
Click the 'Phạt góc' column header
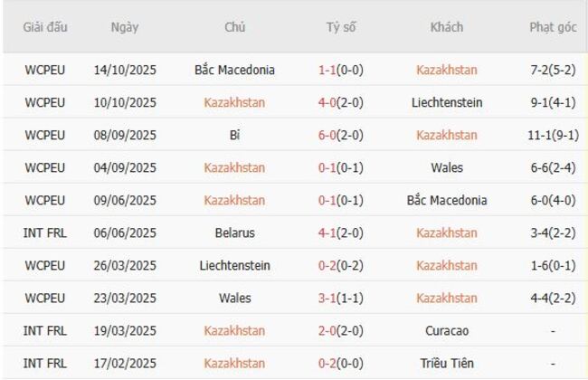[553, 27]
